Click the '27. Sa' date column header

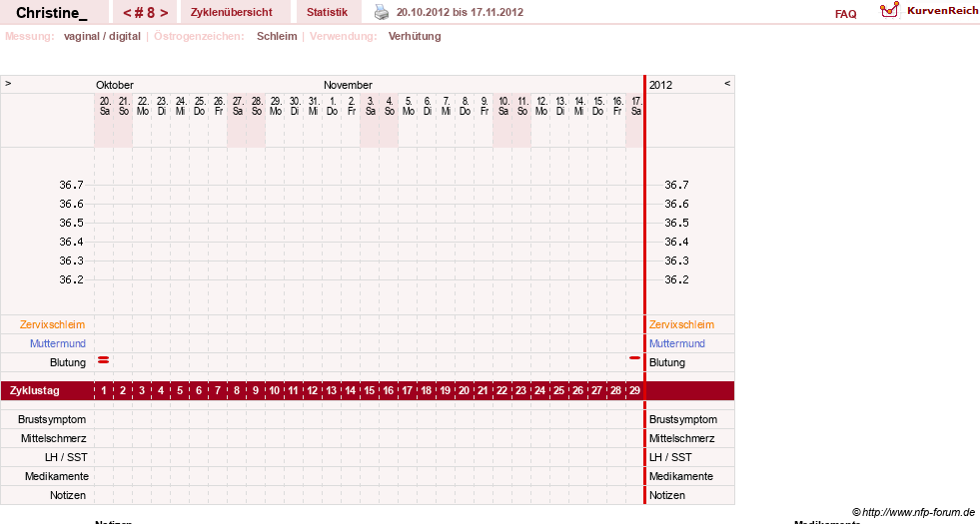point(238,106)
